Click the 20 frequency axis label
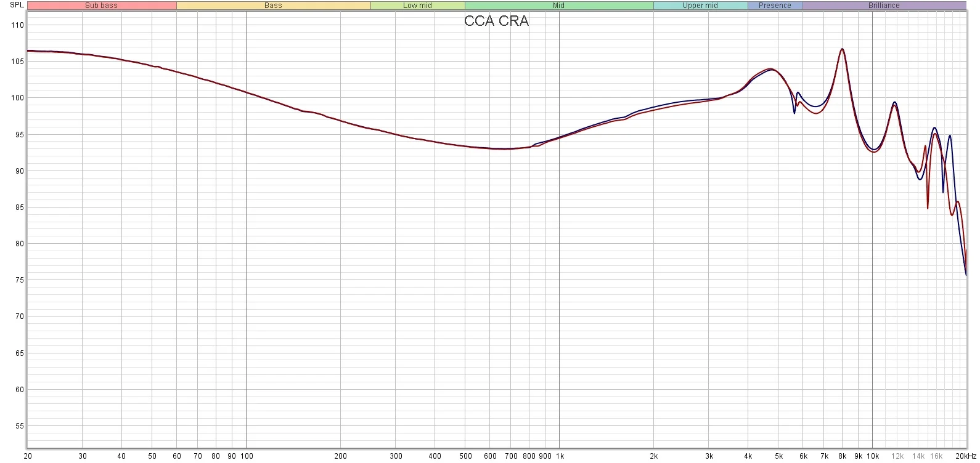This screenshot has height=463, width=980. coord(28,456)
